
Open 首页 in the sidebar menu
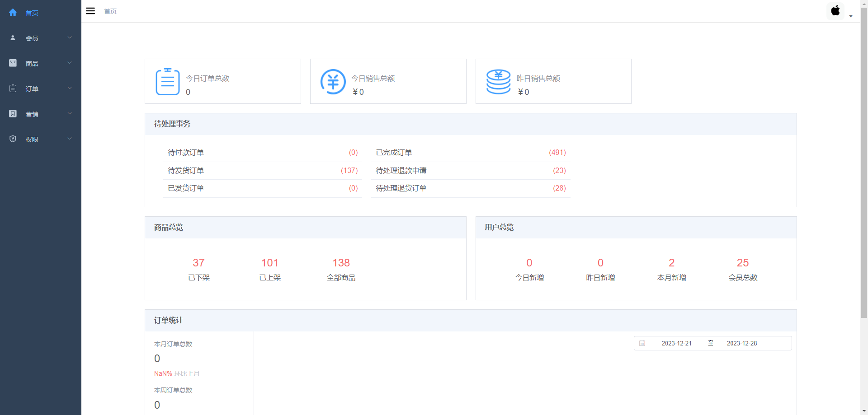(41, 13)
